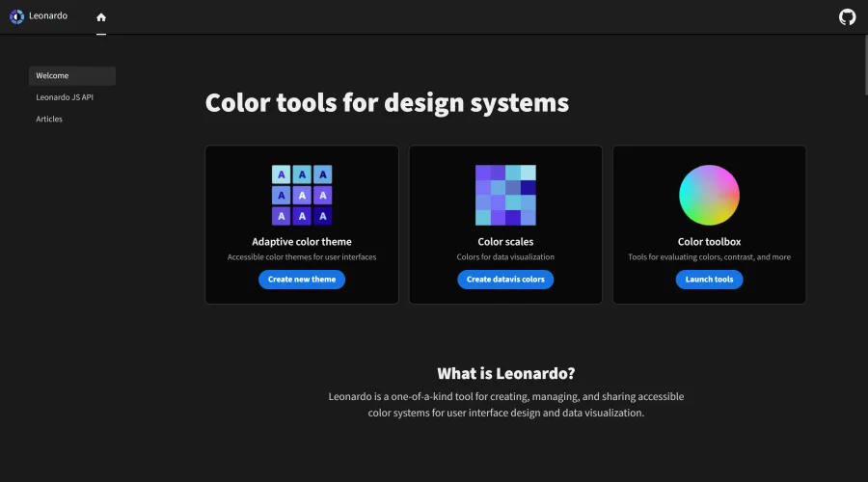868x482 pixels.
Task: Open the Home tab icon
Action: pyautogui.click(x=100, y=17)
